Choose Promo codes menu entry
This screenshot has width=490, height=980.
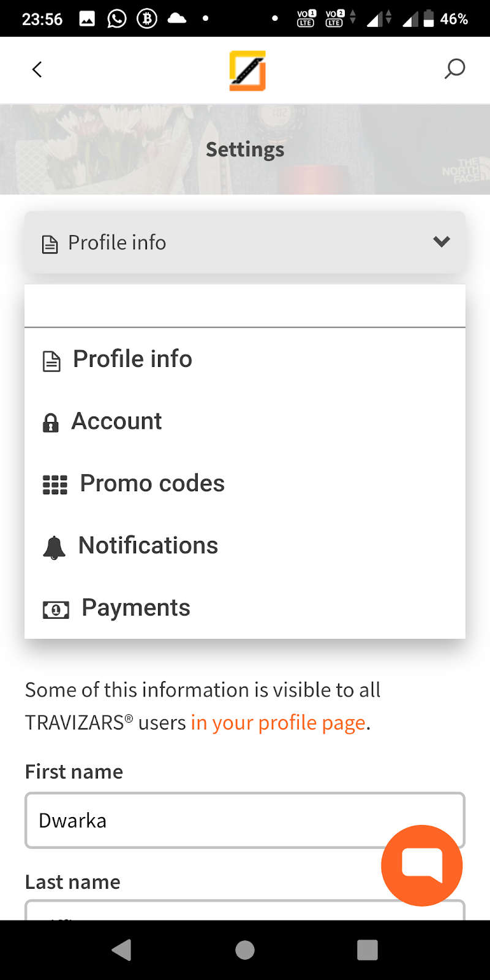pyautogui.click(x=153, y=483)
